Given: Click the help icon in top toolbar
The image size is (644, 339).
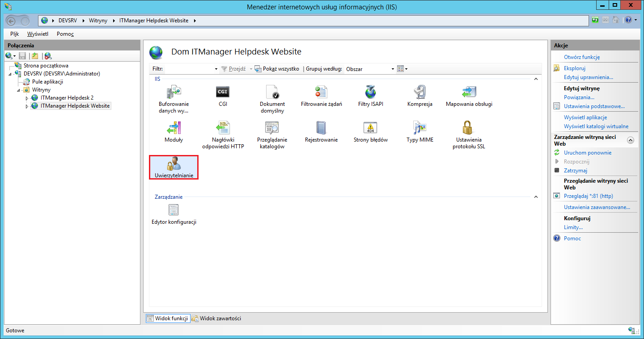Looking at the screenshot, I should pyautogui.click(x=628, y=20).
